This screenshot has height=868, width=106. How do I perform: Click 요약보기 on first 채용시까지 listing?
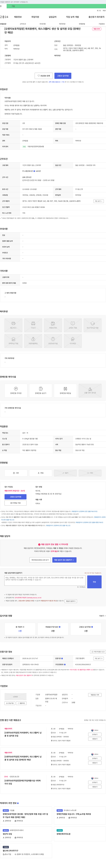[95, 735]
